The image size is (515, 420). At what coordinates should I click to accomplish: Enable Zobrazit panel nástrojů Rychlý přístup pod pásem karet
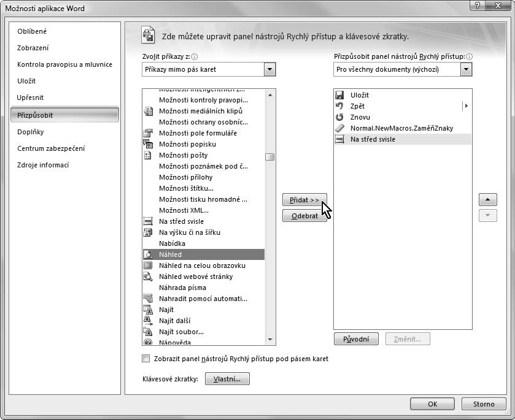(146, 358)
